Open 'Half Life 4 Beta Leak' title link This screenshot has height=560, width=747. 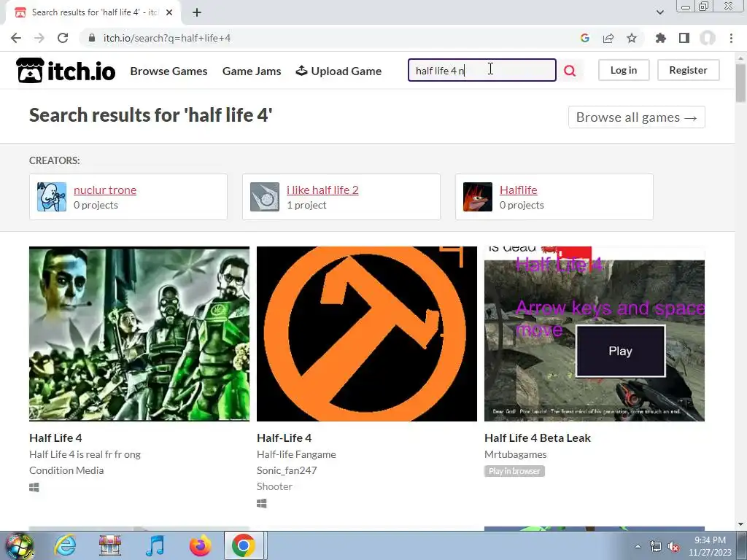click(538, 437)
